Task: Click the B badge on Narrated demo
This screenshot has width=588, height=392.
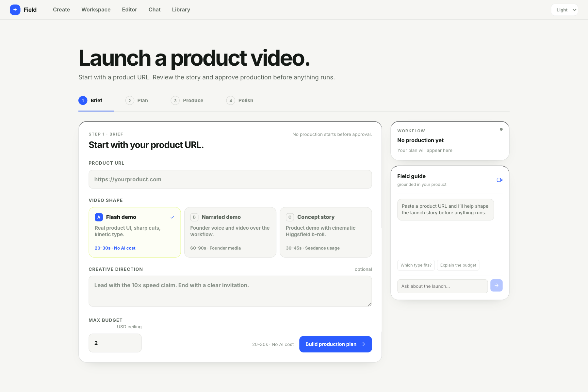Action: point(194,217)
